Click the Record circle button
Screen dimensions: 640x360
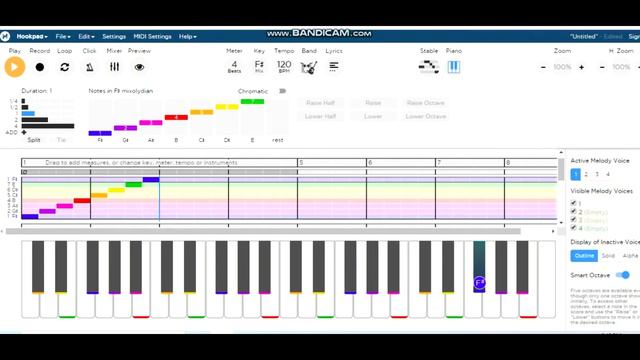(x=40, y=67)
